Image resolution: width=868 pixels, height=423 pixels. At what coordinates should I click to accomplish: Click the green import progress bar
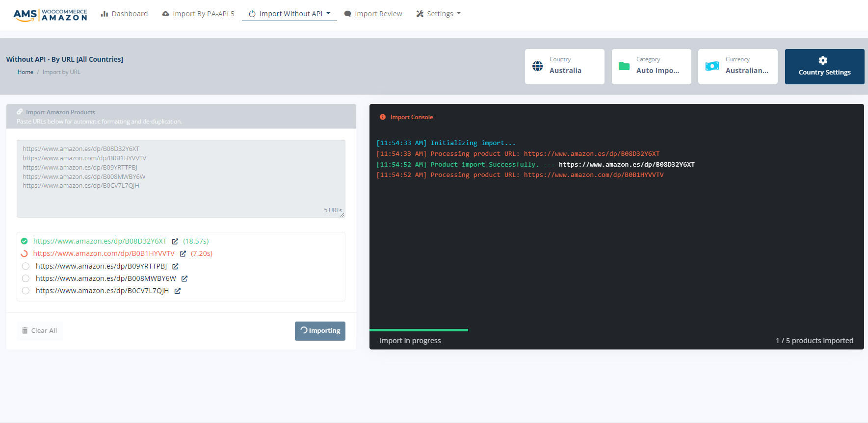[419, 330]
